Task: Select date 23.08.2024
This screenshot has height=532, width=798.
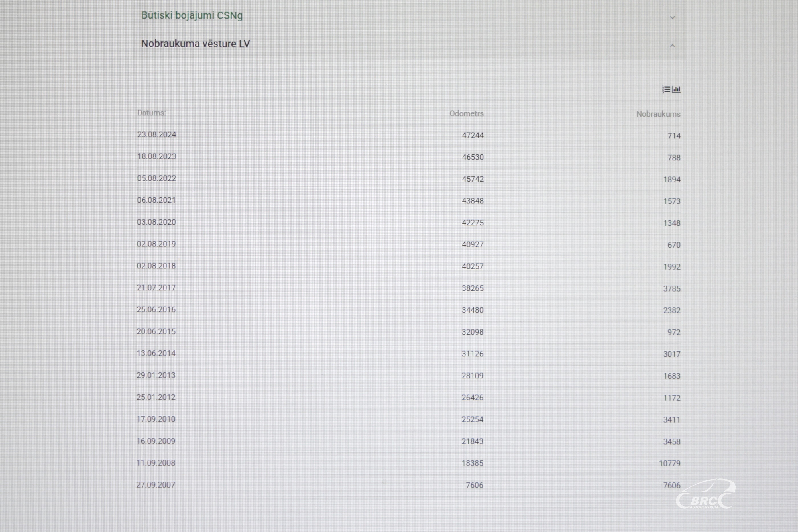Action: (x=156, y=134)
